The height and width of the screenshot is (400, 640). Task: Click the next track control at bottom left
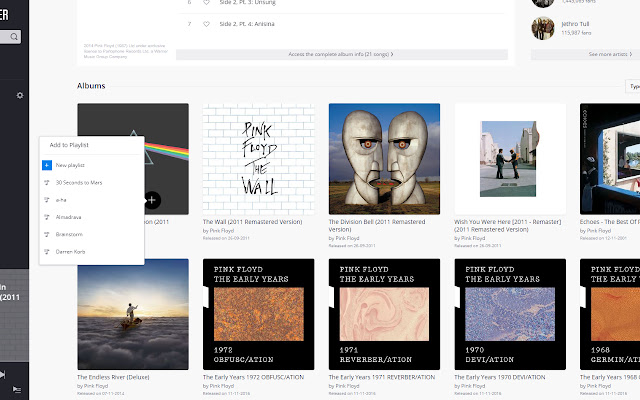click(x=2, y=374)
